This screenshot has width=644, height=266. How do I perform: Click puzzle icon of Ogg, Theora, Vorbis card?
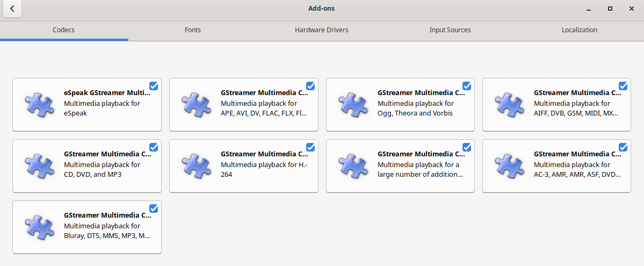pos(353,104)
